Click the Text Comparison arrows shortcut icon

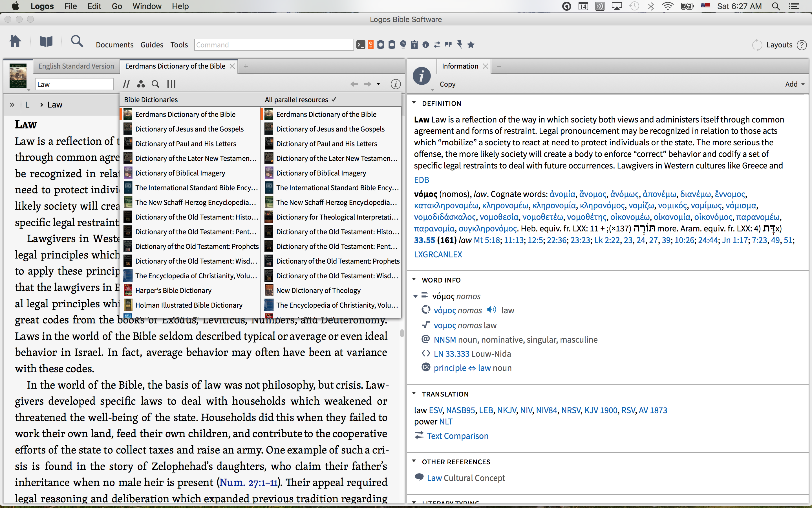(x=437, y=45)
